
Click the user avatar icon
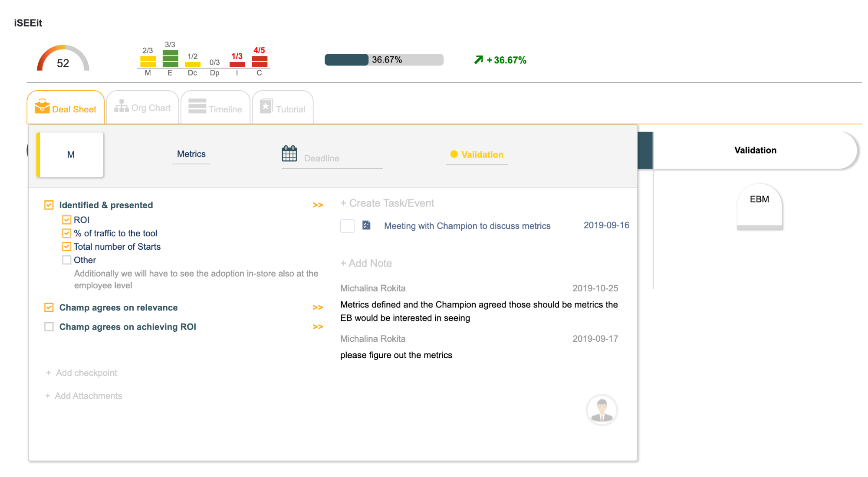pos(602,410)
